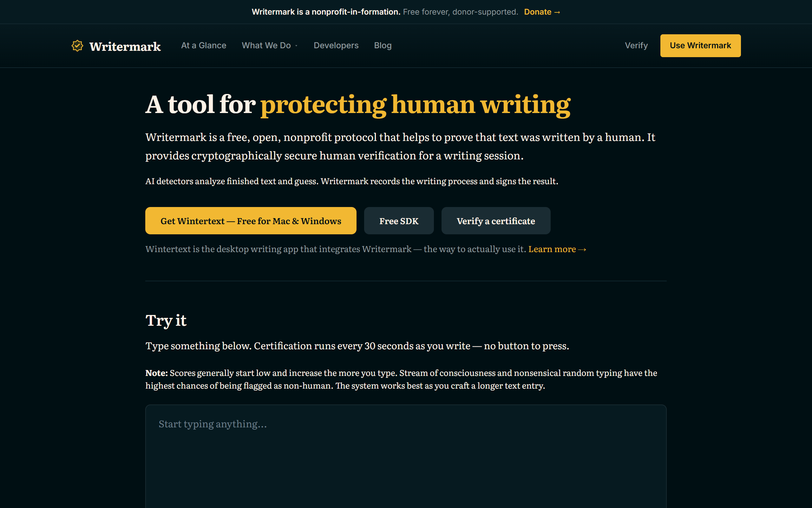812x508 pixels.
Task: Get Wintertext for Mac & Windows
Action: pos(251,221)
